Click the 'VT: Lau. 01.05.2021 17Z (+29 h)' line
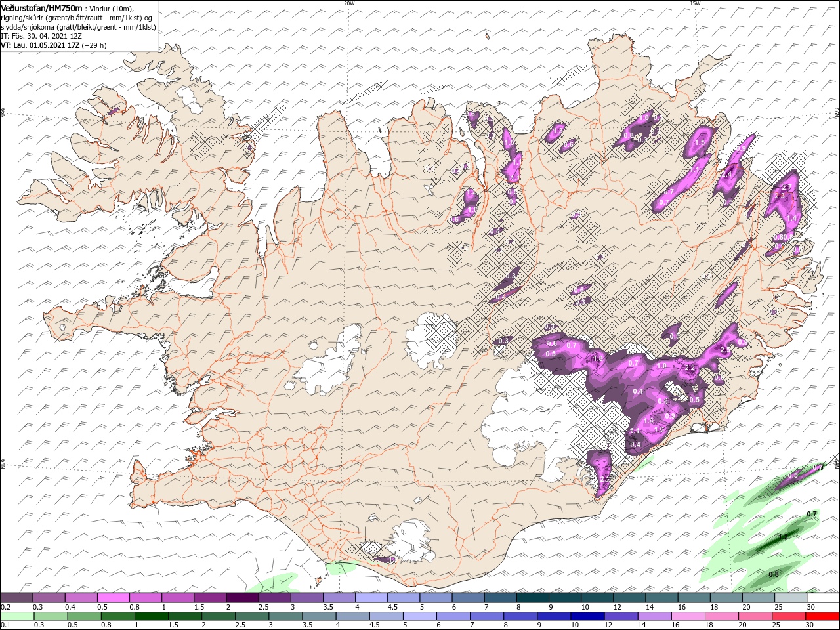Viewport: 840px width, 630px height. pyautogui.click(x=54, y=45)
